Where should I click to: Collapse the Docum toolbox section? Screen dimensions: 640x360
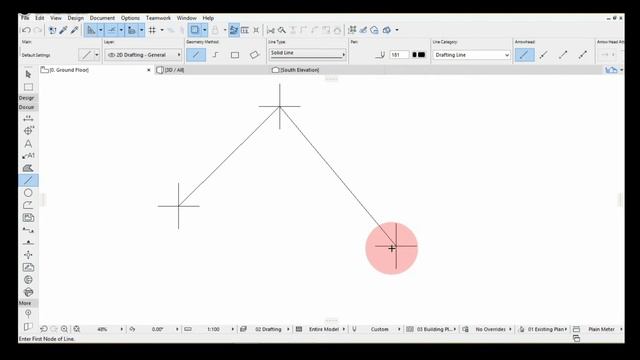point(27,107)
